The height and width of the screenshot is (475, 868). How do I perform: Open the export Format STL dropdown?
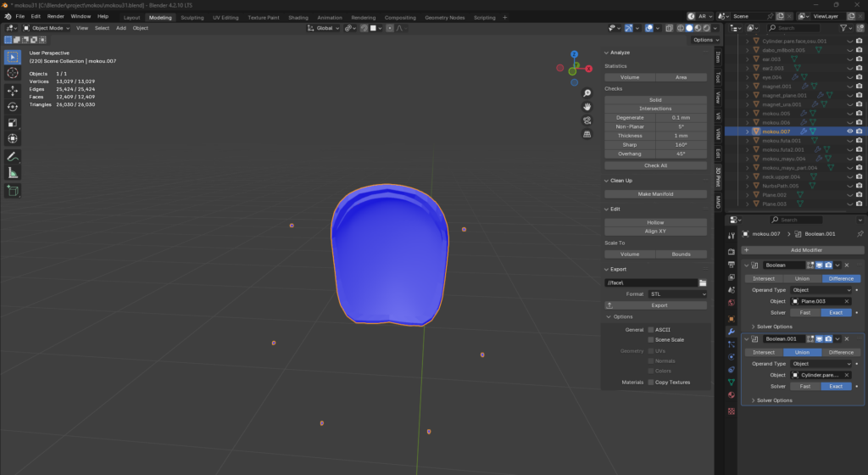[x=676, y=294]
